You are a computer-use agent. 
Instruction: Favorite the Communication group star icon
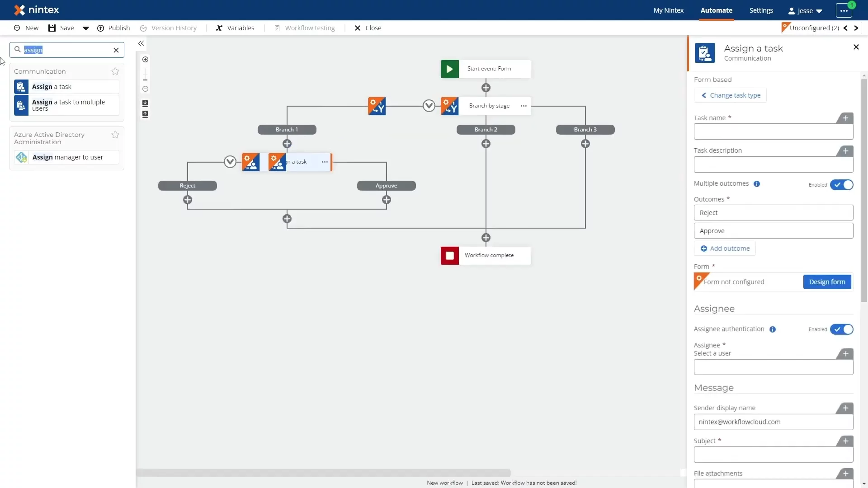coord(115,71)
